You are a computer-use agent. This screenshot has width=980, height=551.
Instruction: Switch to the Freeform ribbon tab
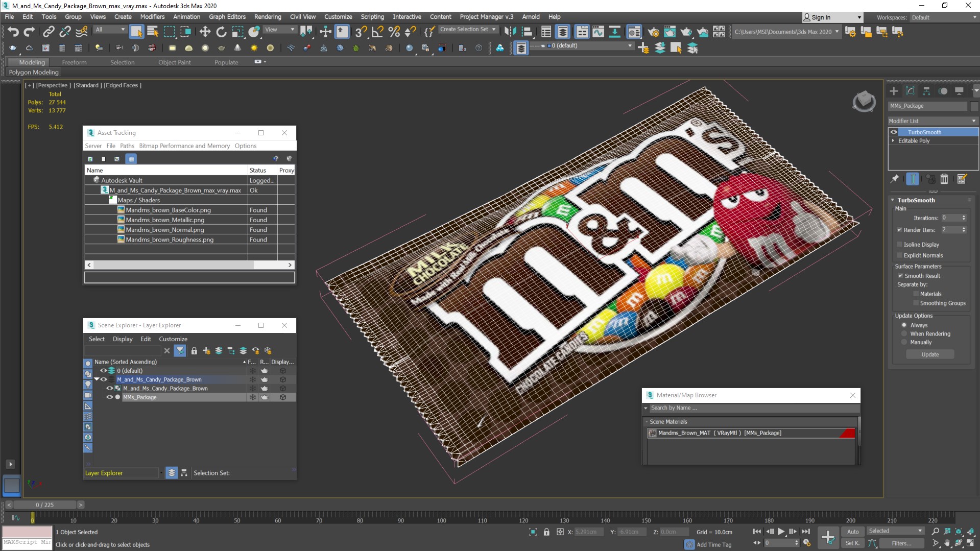pyautogui.click(x=74, y=62)
